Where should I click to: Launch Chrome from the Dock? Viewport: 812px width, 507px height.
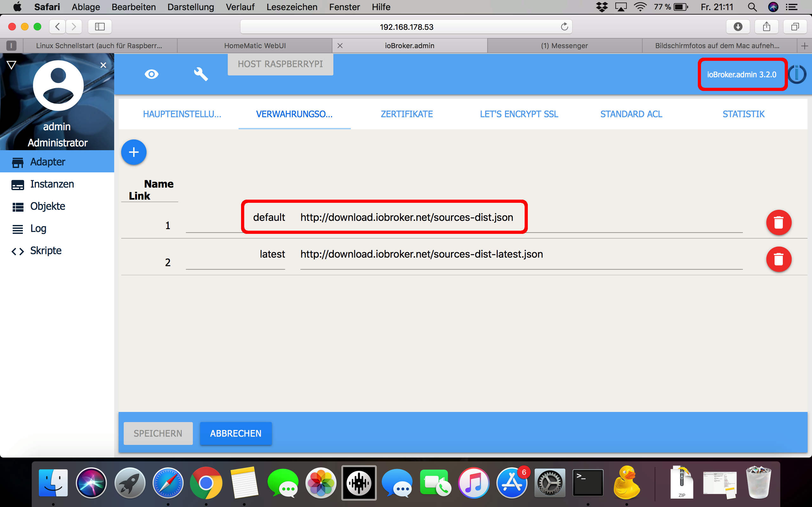click(206, 483)
